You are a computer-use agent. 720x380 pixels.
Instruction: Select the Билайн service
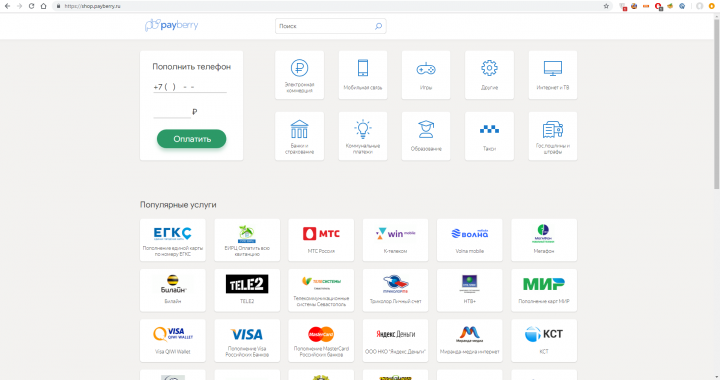[x=173, y=291]
